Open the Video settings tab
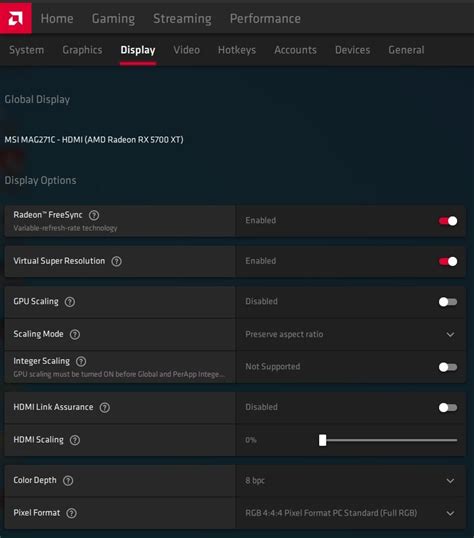Image resolution: width=474 pixels, height=538 pixels. (x=187, y=50)
